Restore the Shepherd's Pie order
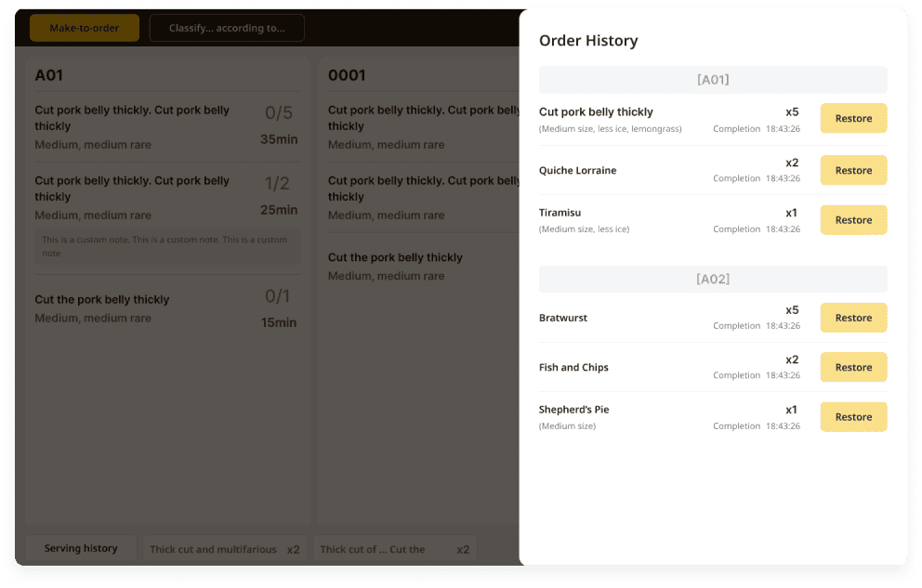 click(x=853, y=416)
